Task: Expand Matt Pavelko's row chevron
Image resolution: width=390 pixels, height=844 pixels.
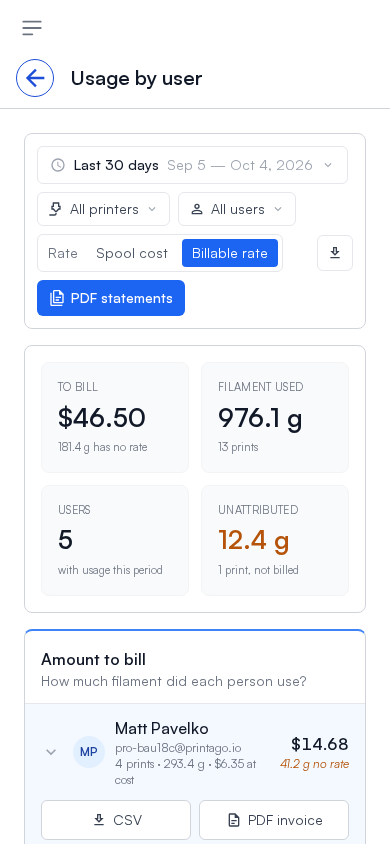Action: click(51, 752)
